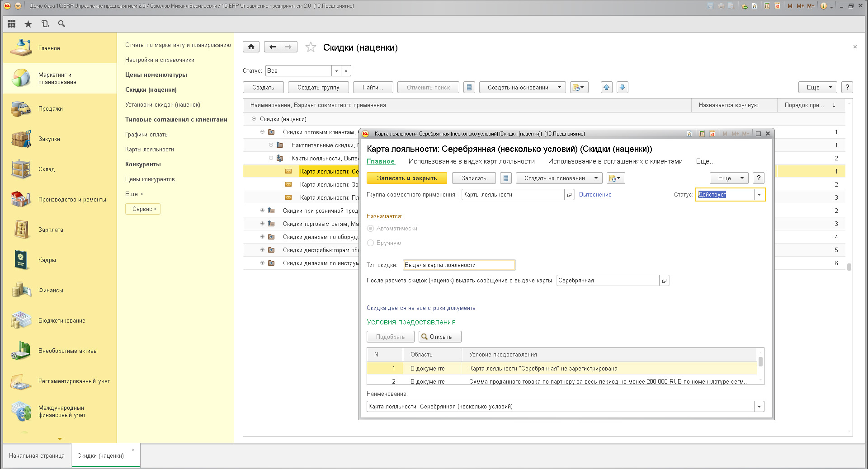Open the Продажи section
The image size is (868, 469).
click(60, 108)
